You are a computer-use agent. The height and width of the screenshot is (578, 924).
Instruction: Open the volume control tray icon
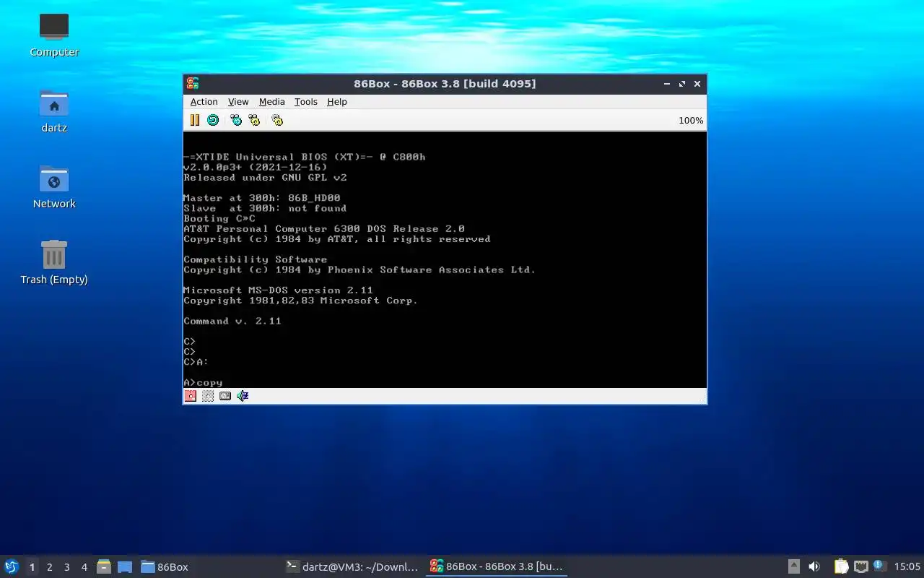point(814,566)
